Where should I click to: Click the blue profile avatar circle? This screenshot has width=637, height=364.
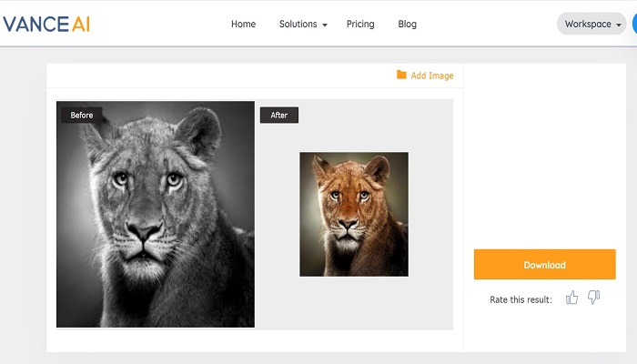pos(634,24)
